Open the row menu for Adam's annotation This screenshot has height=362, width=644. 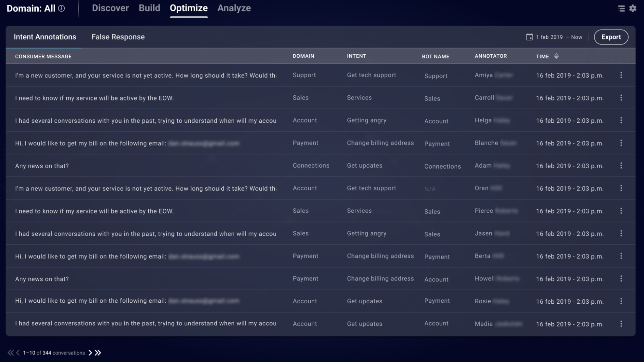pyautogui.click(x=621, y=166)
